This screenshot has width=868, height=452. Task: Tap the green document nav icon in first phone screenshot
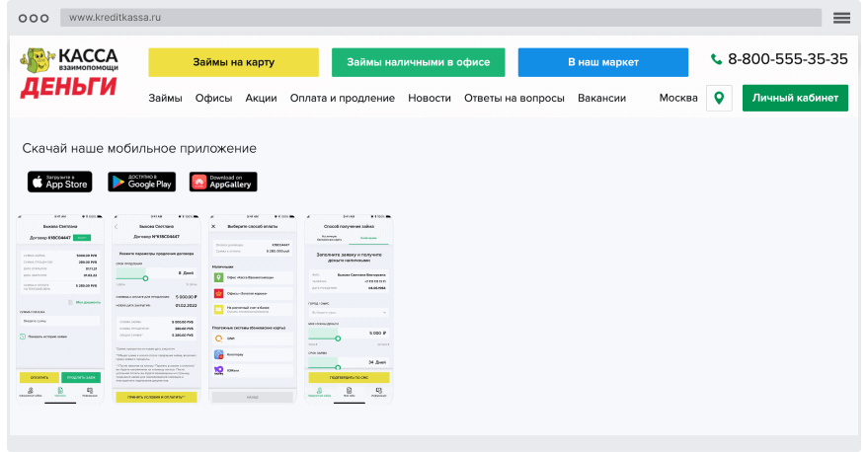(60, 392)
